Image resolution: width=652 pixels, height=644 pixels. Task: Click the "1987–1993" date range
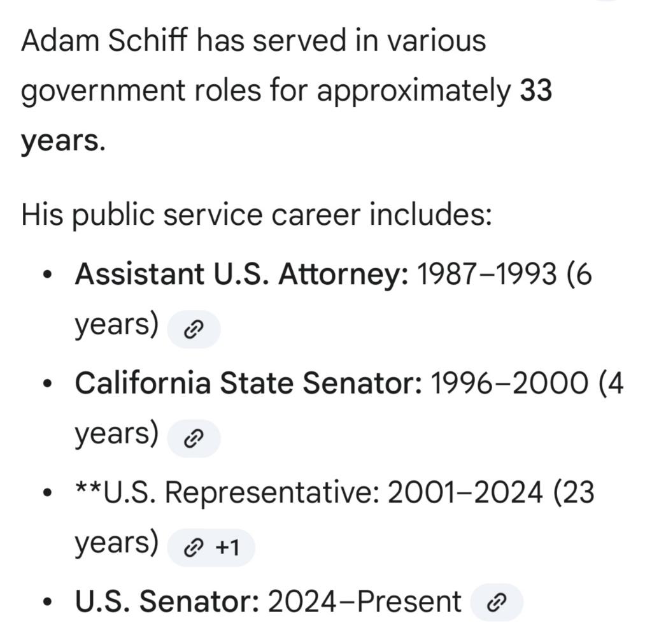(486, 275)
